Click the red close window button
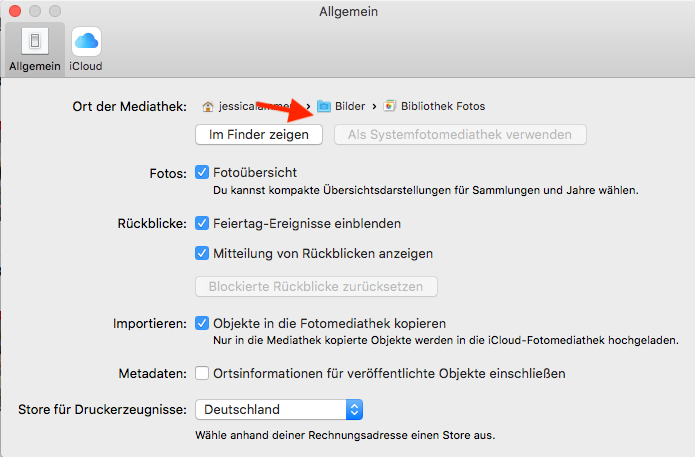This screenshot has height=457, width=695. coord(14,11)
